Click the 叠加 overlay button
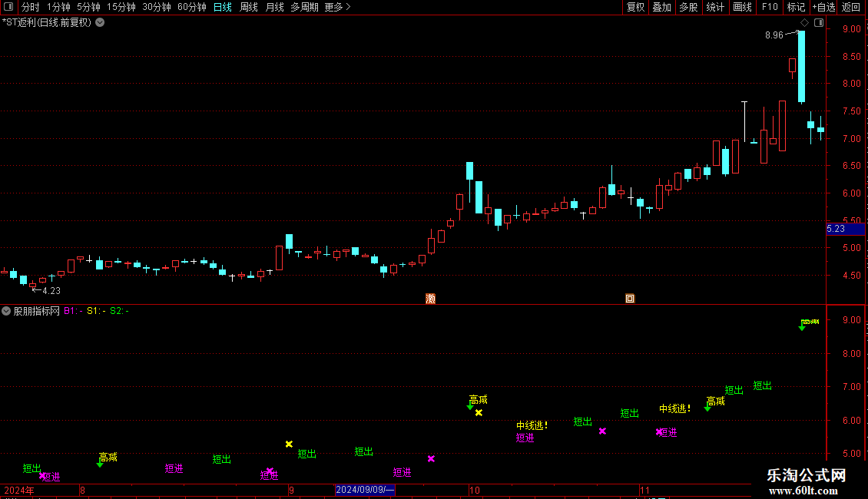868x499 pixels. (x=661, y=7)
